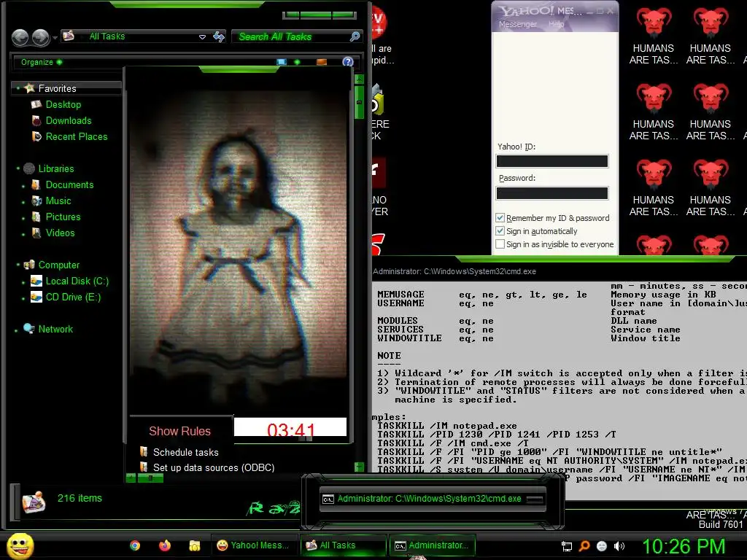Image resolution: width=747 pixels, height=560 pixels.
Task: Click the cmd.exe taskbar preview thumbnail
Action: click(x=433, y=499)
